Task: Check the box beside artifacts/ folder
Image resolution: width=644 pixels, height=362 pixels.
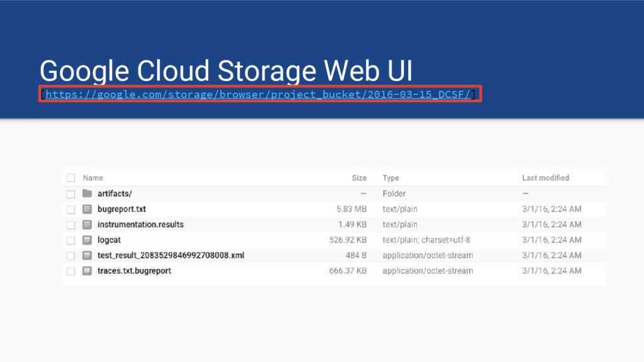Action: point(71,194)
